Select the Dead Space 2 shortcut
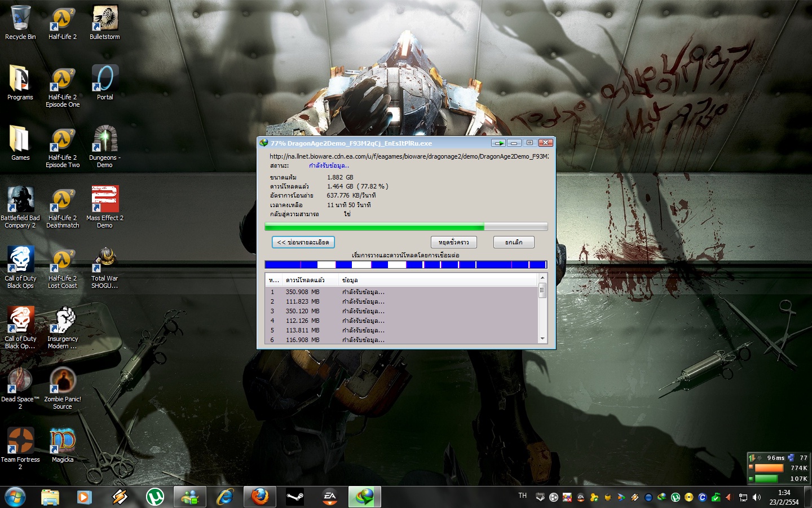The width and height of the screenshot is (812, 508). pos(20,389)
